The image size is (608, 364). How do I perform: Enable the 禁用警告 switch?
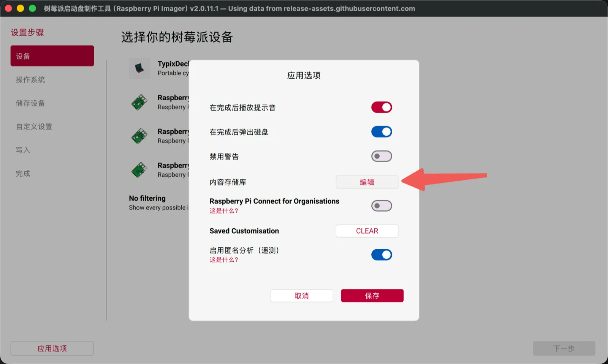click(x=382, y=156)
